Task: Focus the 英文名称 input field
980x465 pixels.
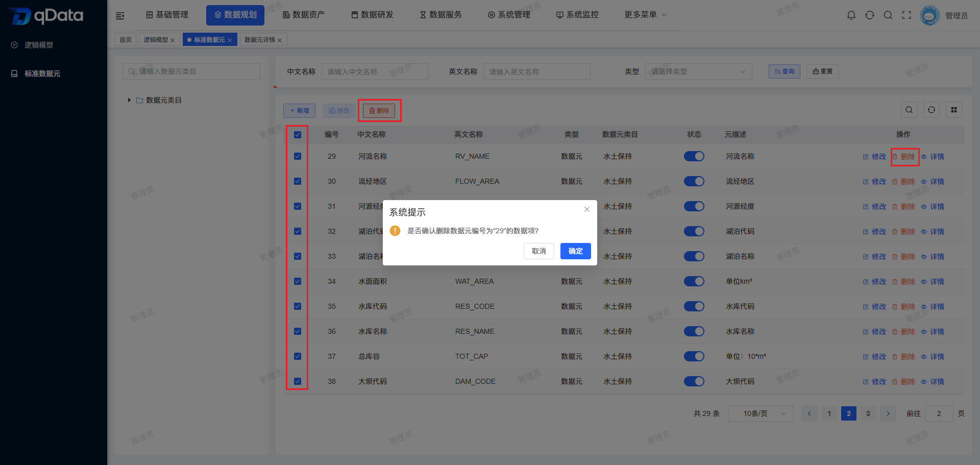Action: 537,71
